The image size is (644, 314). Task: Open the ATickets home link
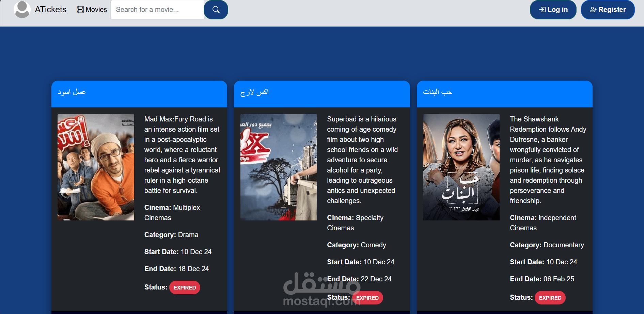pyautogui.click(x=50, y=10)
